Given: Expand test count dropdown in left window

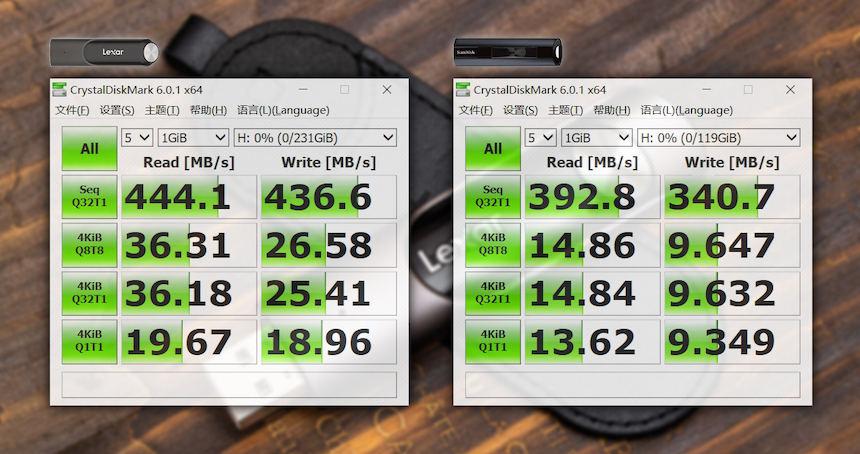Looking at the screenshot, I should click(x=137, y=138).
